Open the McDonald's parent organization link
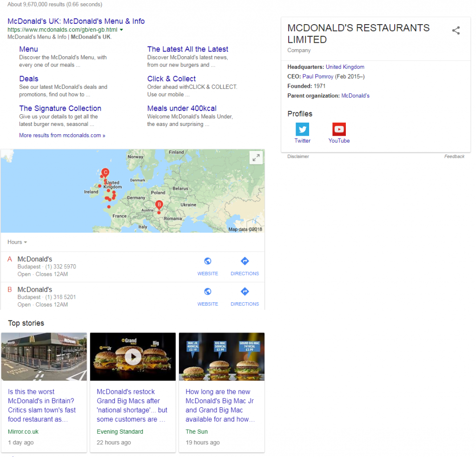Viewport: 476px width, 457px height. 356,96
